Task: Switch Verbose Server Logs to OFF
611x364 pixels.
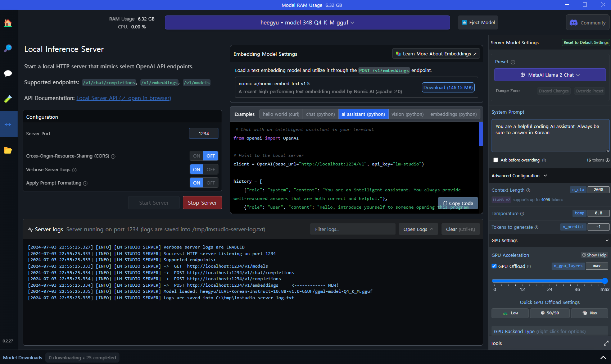Action: [x=211, y=169]
